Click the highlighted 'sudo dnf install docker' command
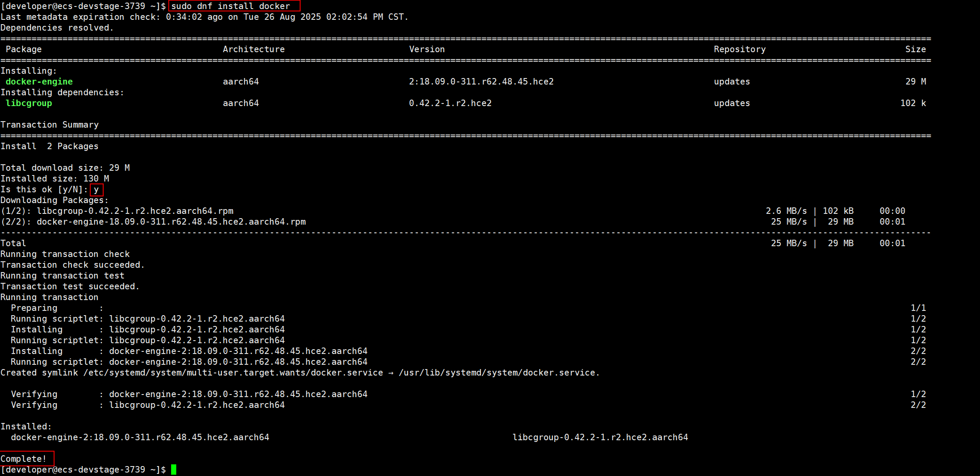Viewport: 980px width, 476px height. 231,6
